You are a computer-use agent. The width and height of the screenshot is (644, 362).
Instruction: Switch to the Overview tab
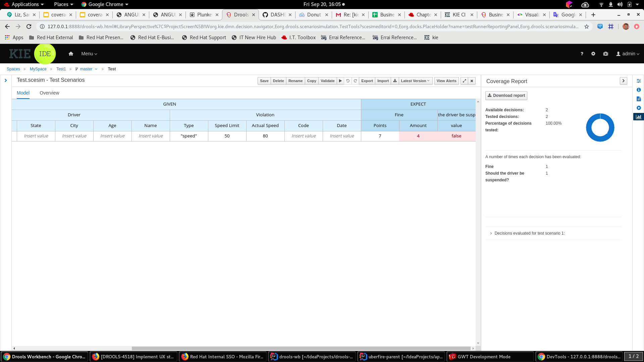click(49, 93)
